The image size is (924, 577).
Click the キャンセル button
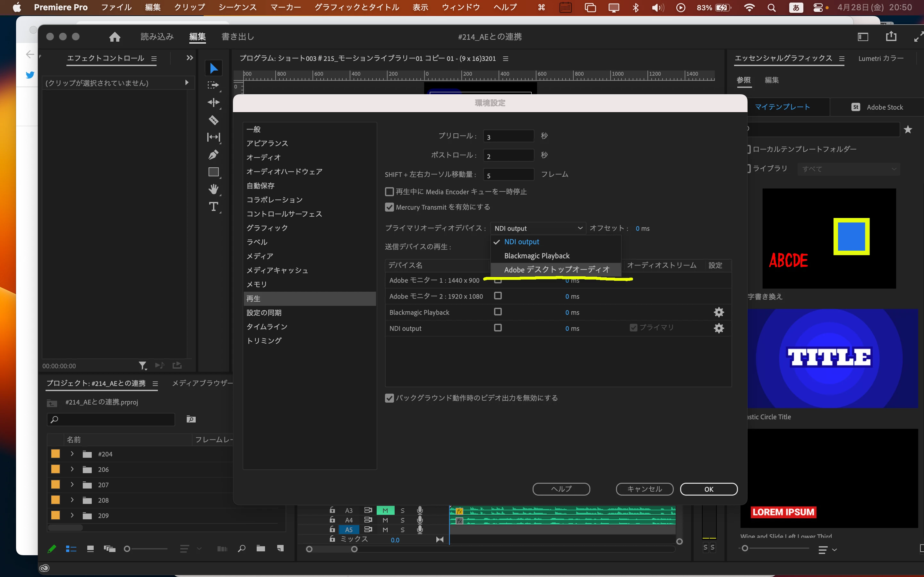click(x=644, y=489)
